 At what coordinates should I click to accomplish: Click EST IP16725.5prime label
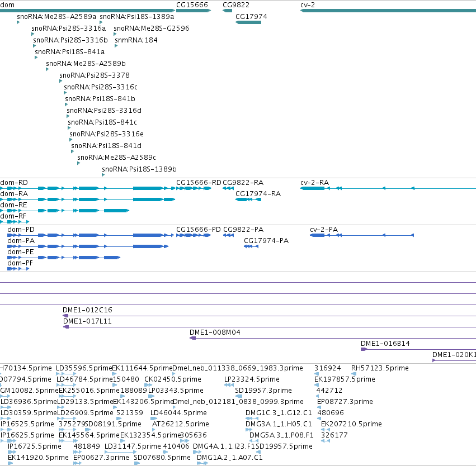[x=34, y=446]
